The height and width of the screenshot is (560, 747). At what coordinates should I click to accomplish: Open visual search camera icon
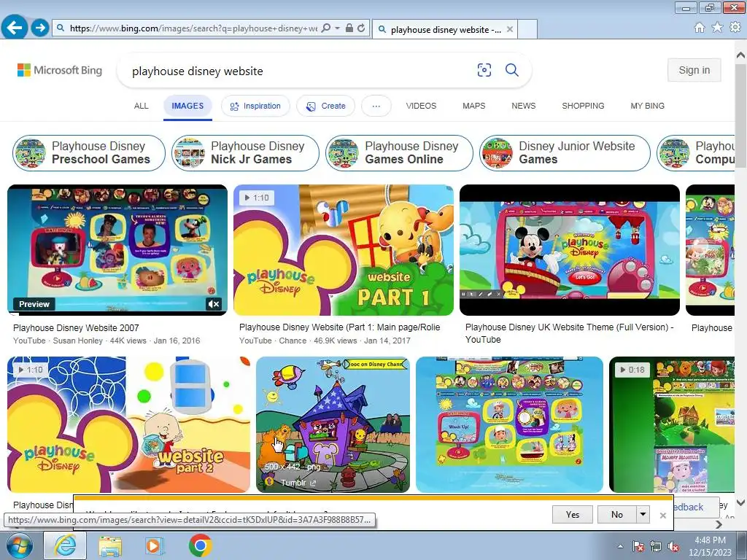(x=484, y=71)
